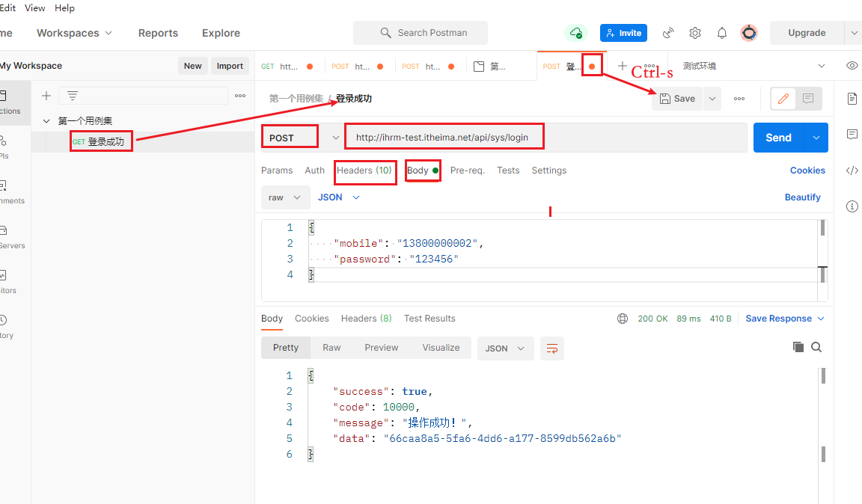Open the Headers (10) tab
Image resolution: width=862 pixels, height=504 pixels.
364,170
